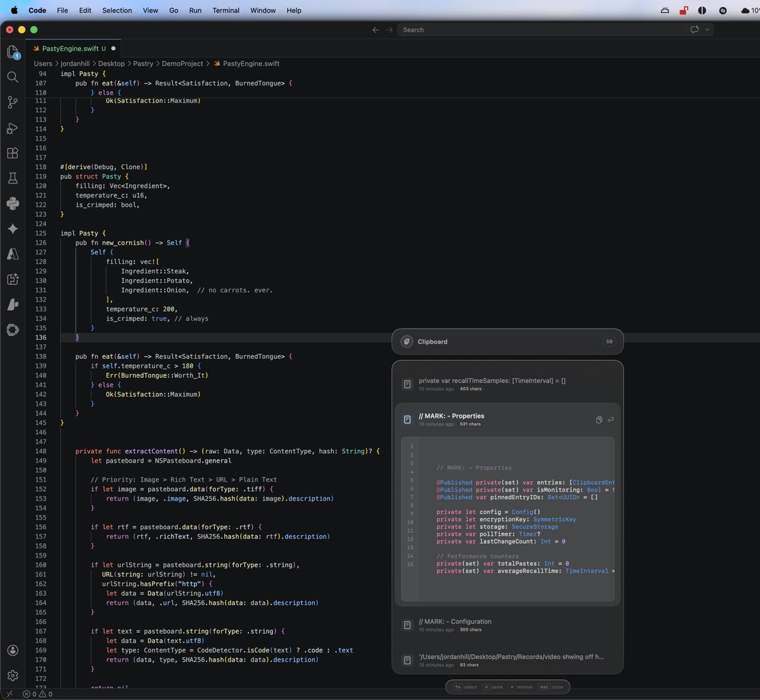Click the errors and warnings status bar indicator

pos(35,694)
